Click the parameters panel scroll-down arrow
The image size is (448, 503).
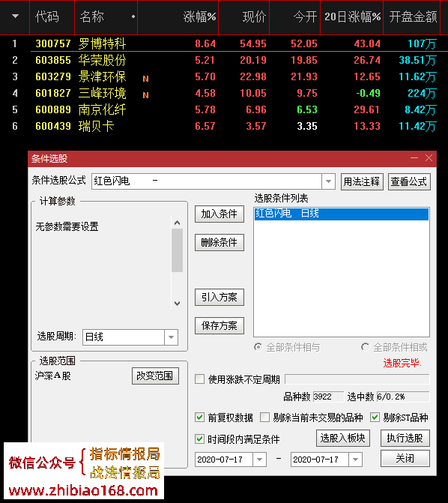(x=177, y=304)
